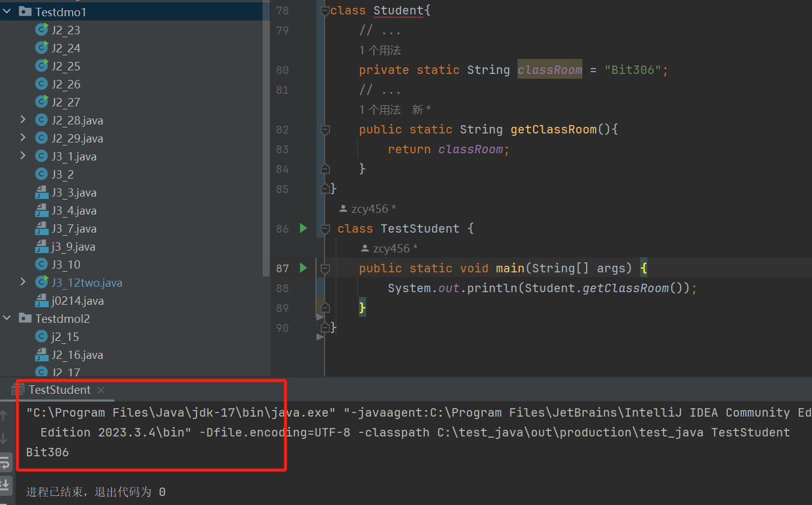The width and height of the screenshot is (812, 505).
Task: Open the j0214.java file
Action: point(78,301)
